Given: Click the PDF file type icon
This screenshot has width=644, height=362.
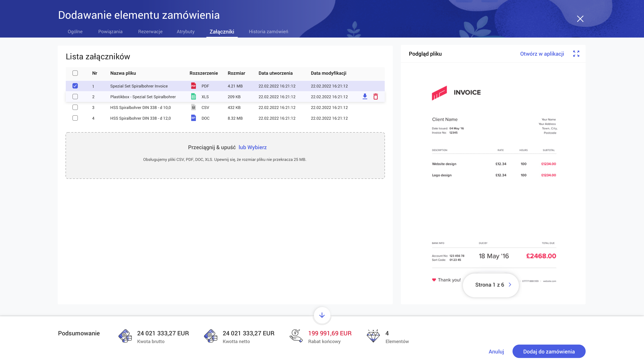Looking at the screenshot, I should [x=193, y=86].
